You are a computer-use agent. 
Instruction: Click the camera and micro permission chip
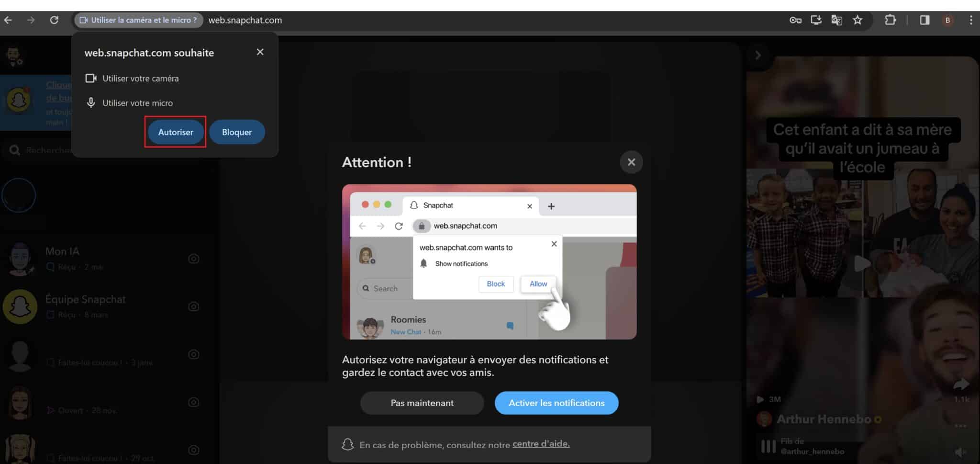point(138,20)
